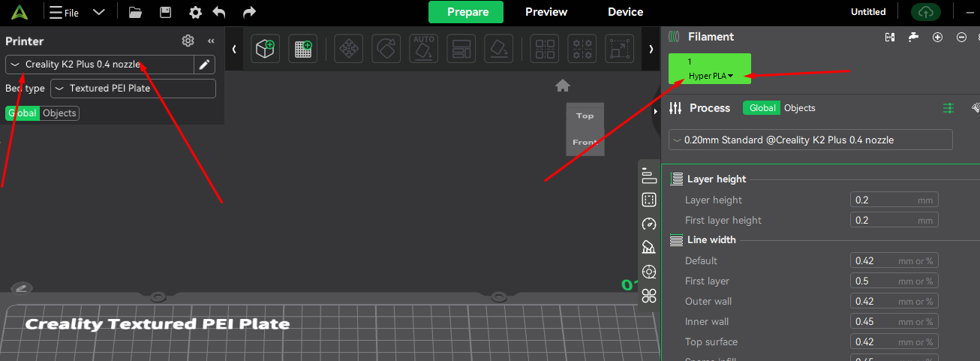Click the Top surface line width field

click(894, 342)
